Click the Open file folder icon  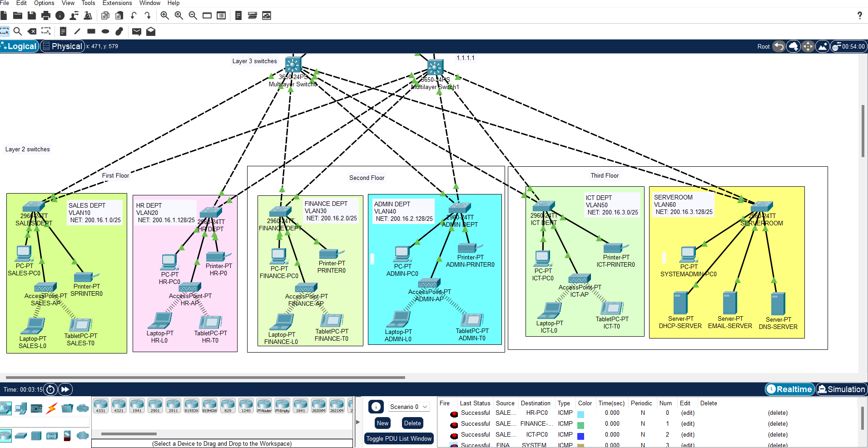[18, 15]
